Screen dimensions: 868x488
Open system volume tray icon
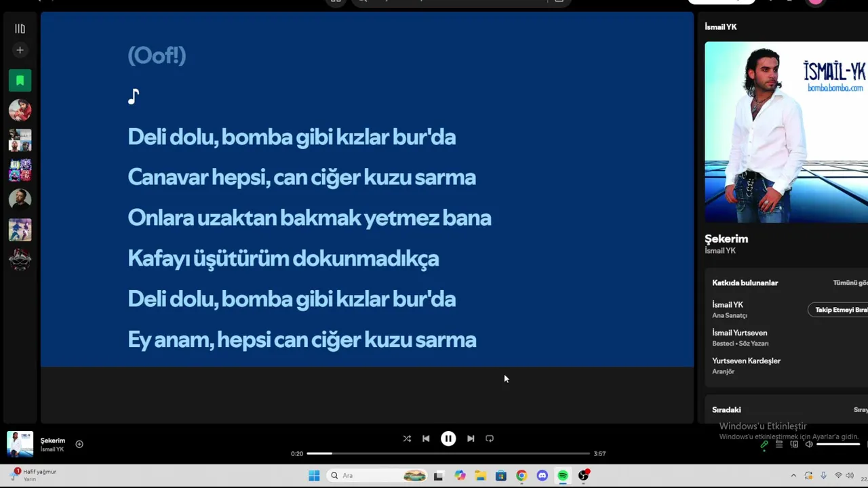[850, 476]
